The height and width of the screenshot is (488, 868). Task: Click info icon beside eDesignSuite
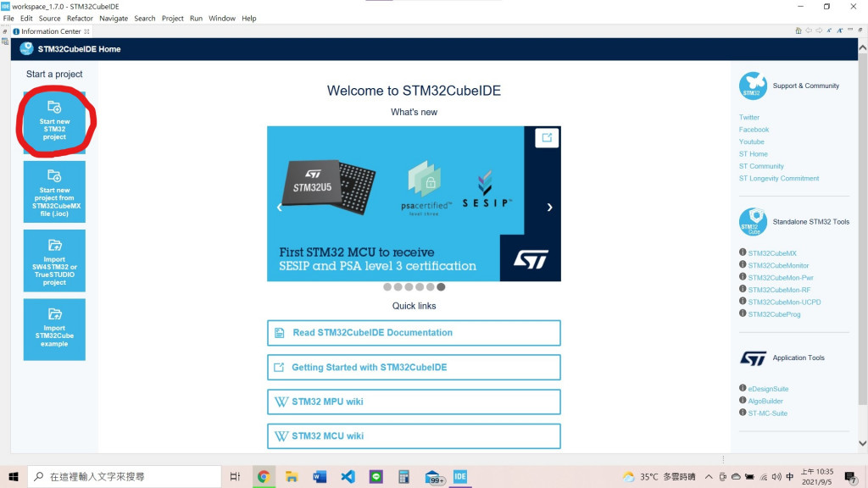[743, 388]
